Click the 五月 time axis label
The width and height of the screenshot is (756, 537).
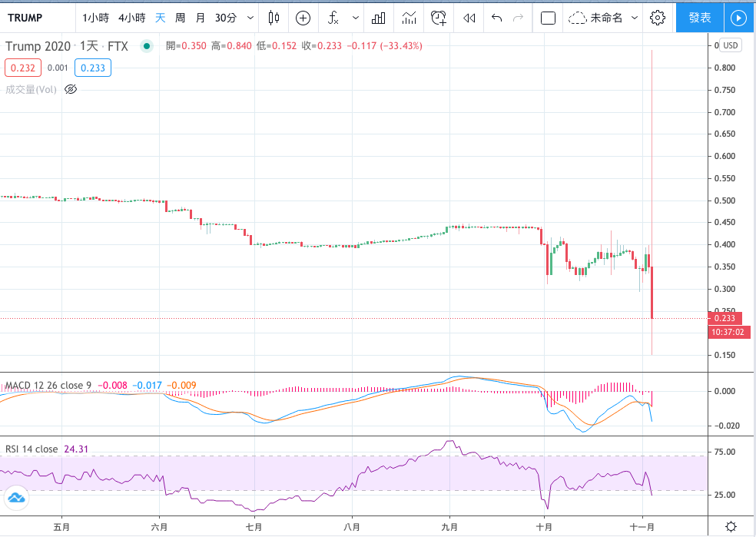[61, 527]
